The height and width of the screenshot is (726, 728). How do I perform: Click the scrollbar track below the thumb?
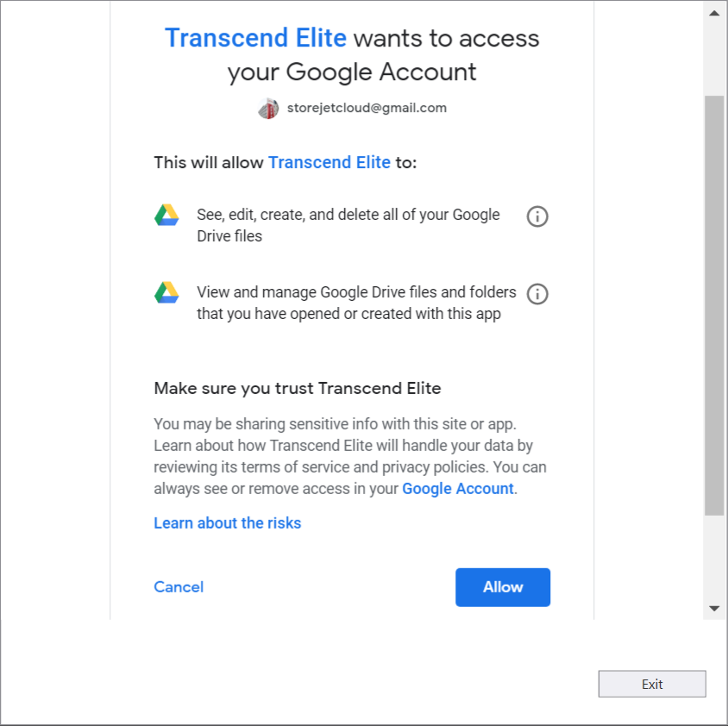(x=714, y=556)
